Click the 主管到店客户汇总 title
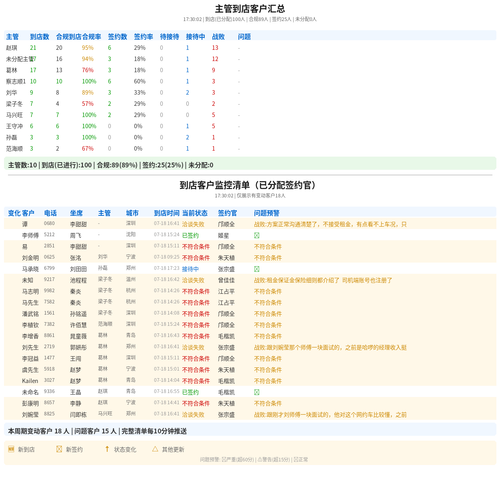 tap(250, 9)
